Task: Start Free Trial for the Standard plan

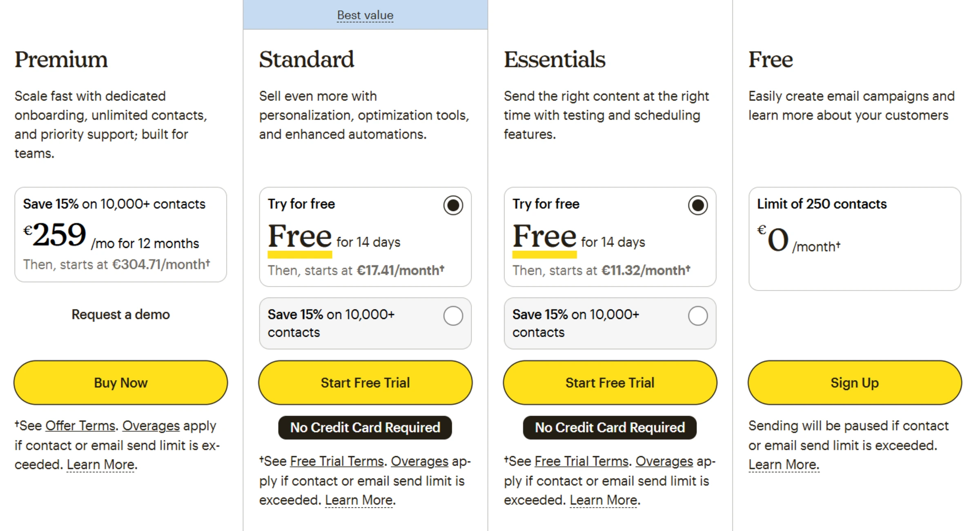Action: click(365, 383)
